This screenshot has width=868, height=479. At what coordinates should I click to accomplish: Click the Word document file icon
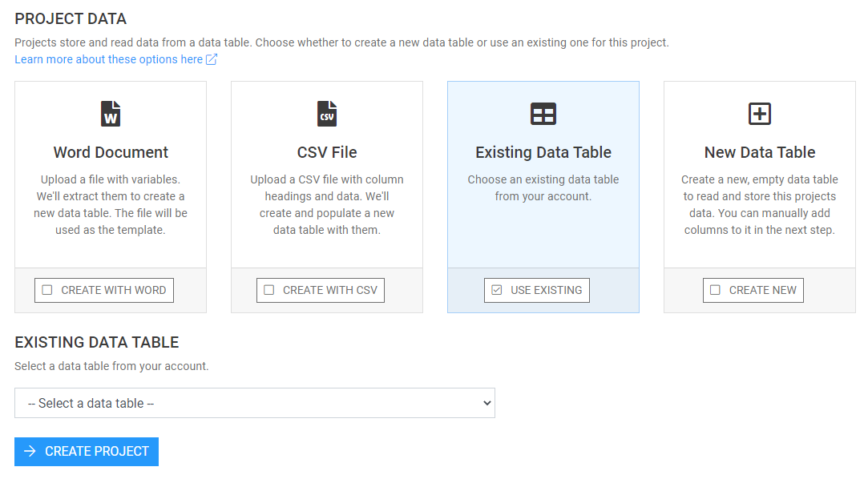pyautogui.click(x=111, y=114)
